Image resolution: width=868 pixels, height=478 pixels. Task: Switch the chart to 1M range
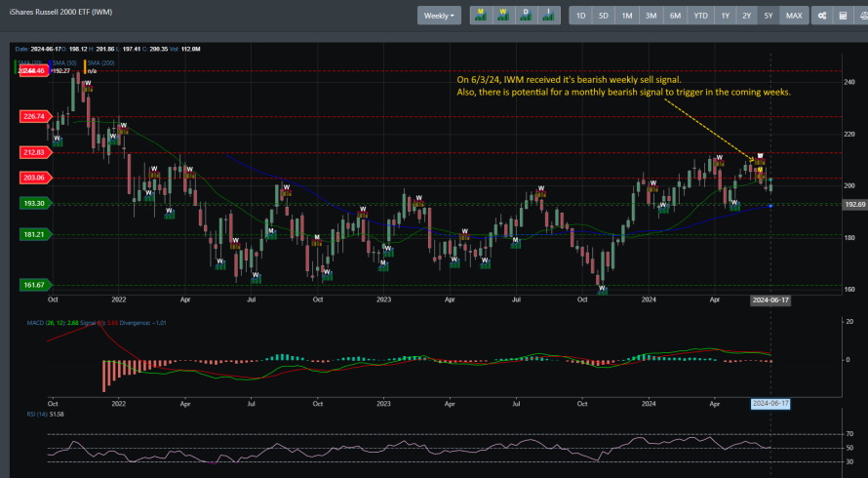627,16
